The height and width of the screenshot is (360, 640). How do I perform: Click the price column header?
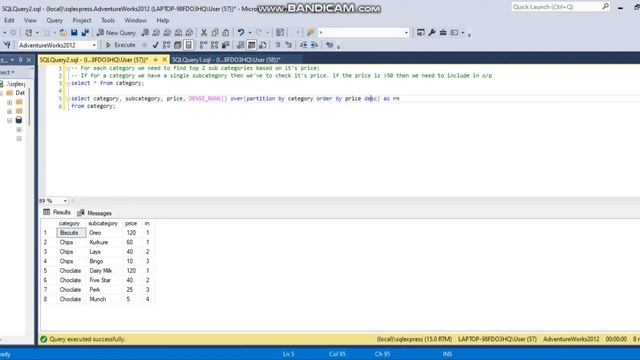point(131,224)
